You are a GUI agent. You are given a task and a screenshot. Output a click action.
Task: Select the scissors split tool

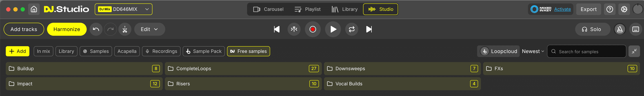click(125, 29)
